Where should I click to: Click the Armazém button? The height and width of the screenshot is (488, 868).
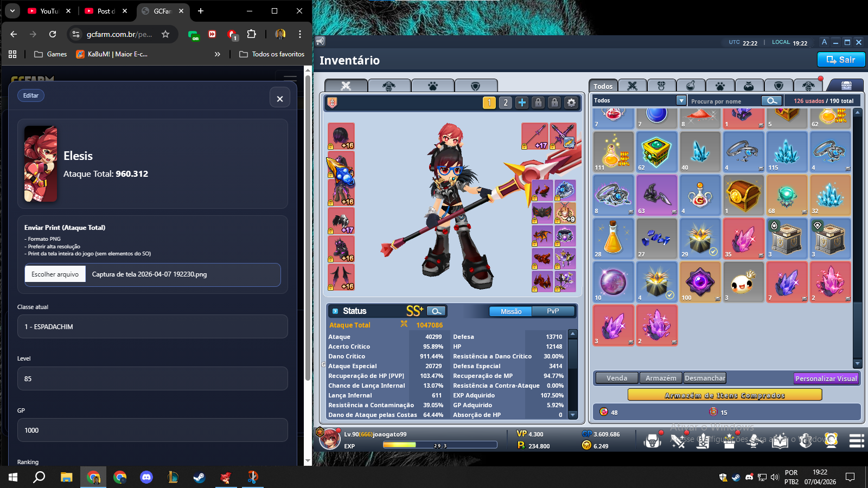(661, 378)
